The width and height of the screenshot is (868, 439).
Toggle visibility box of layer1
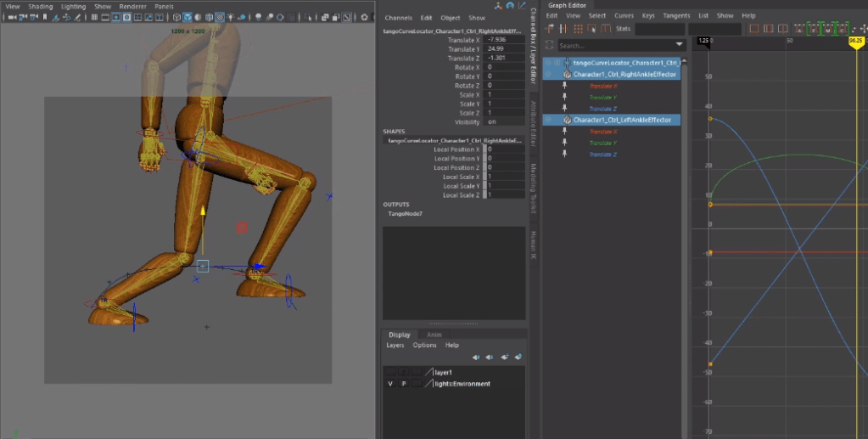pos(390,372)
